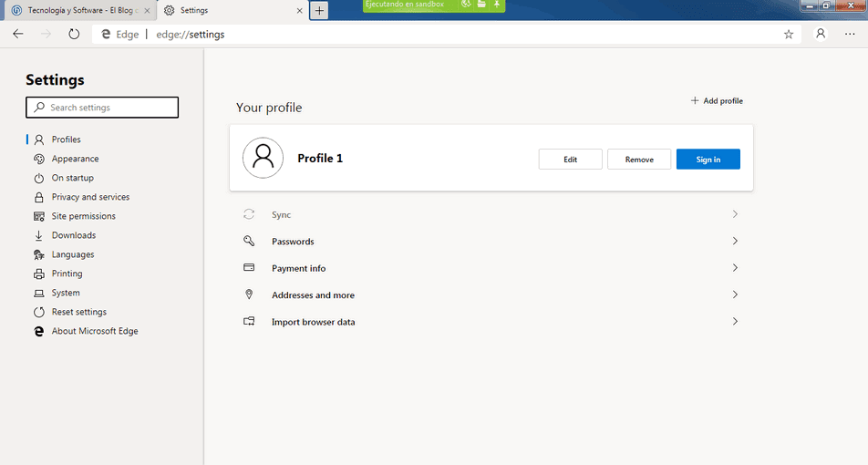Screen dimensions: 868x465
Task: Open Printing settings section
Action: coord(67,274)
